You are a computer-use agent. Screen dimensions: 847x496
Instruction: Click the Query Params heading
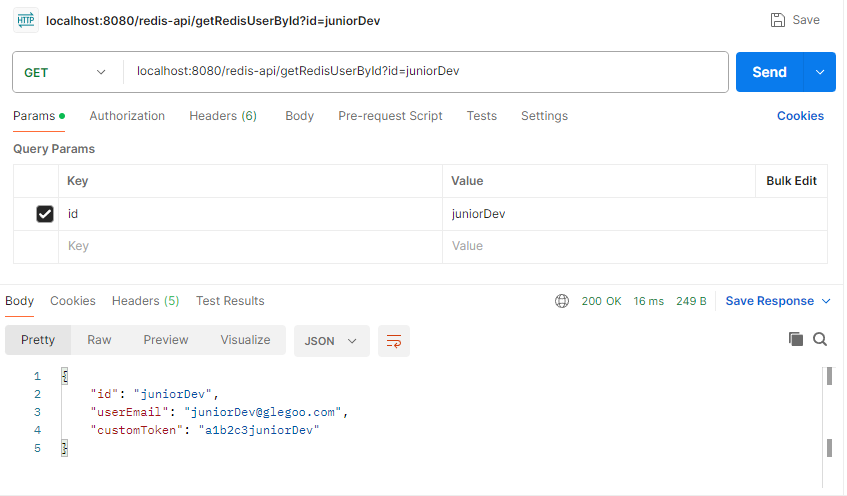pyautogui.click(x=54, y=149)
